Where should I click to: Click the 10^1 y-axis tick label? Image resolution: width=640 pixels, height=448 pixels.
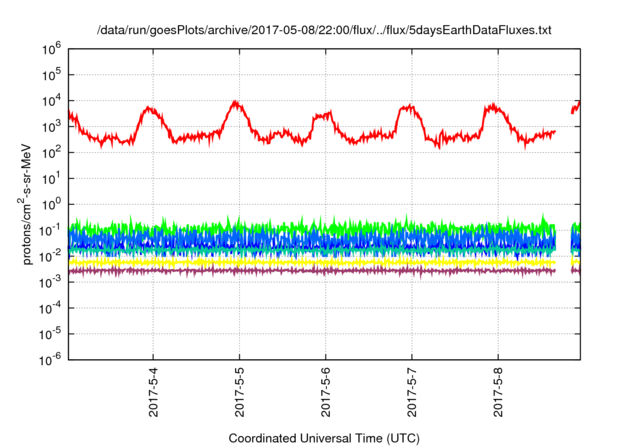(x=51, y=179)
